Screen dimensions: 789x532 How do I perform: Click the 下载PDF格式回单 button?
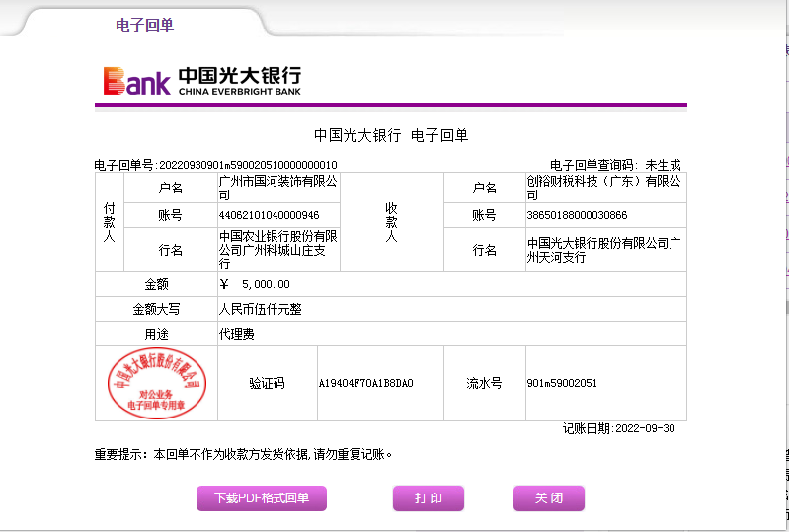point(261,498)
